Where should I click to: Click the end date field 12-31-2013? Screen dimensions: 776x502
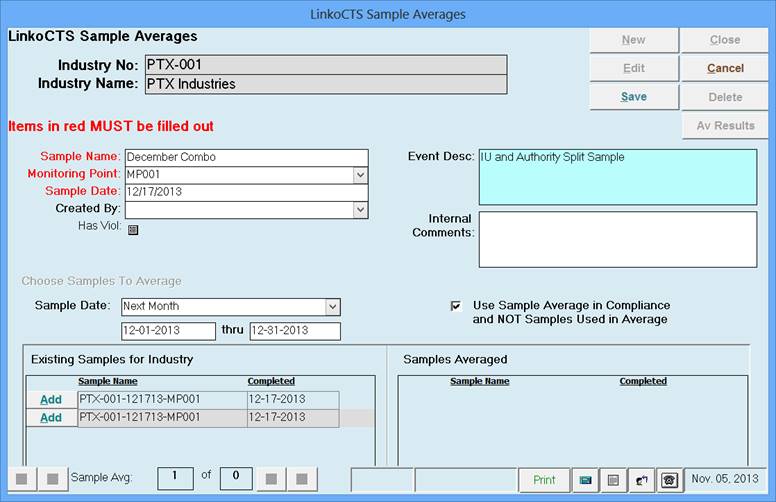[x=295, y=331]
